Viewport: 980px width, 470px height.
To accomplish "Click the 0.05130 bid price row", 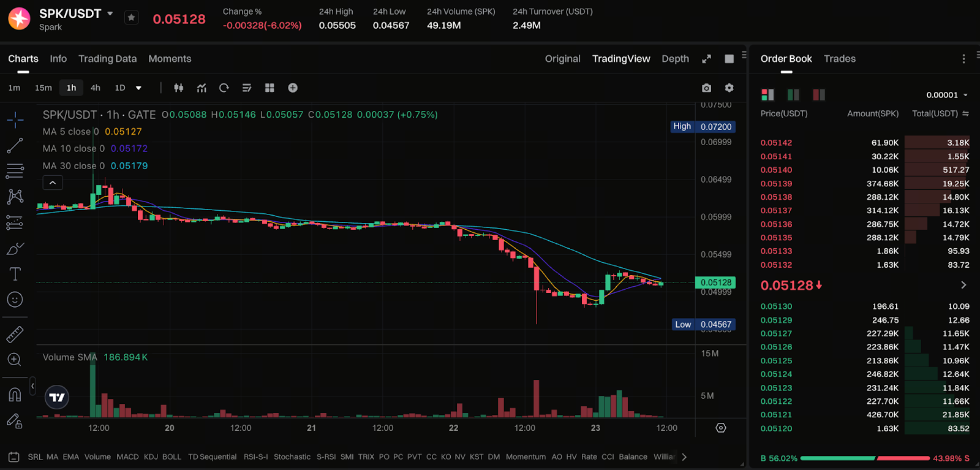I will point(865,306).
